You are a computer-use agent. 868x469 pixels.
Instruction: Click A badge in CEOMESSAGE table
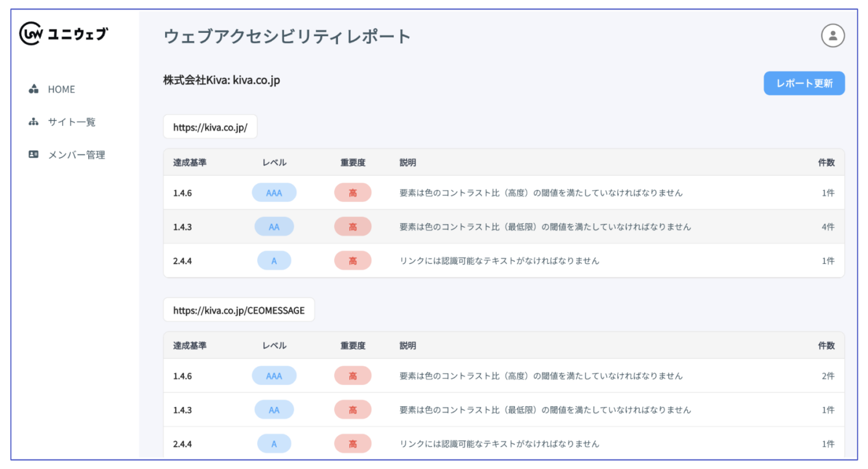pos(274,444)
